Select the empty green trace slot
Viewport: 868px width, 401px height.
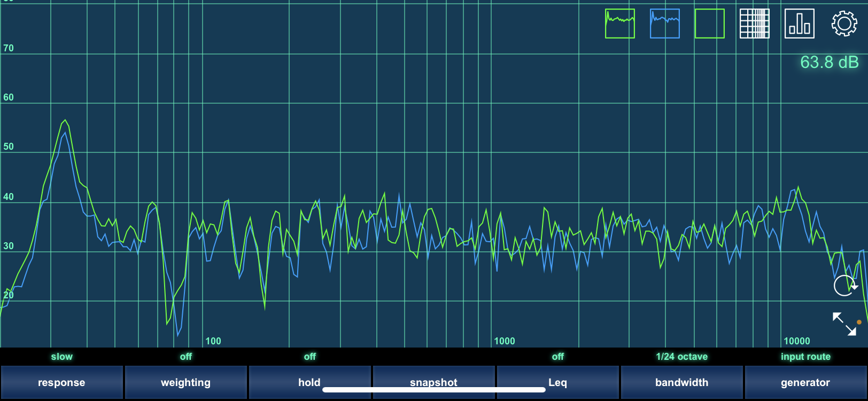pyautogui.click(x=709, y=24)
